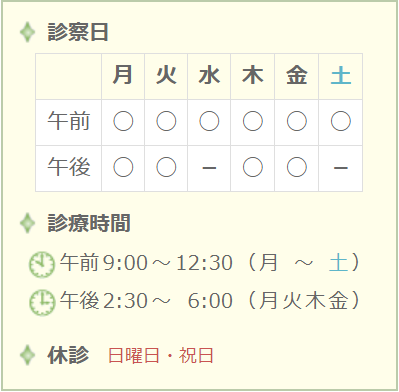Click the 午前 row label
The width and height of the screenshot is (399, 392).
pyautogui.click(x=69, y=122)
